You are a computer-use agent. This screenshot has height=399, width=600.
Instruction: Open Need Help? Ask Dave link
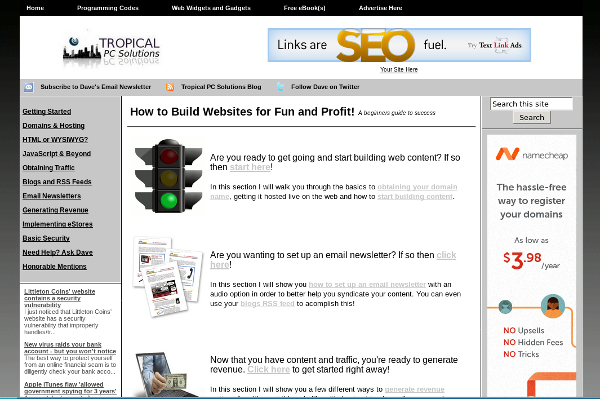click(57, 252)
